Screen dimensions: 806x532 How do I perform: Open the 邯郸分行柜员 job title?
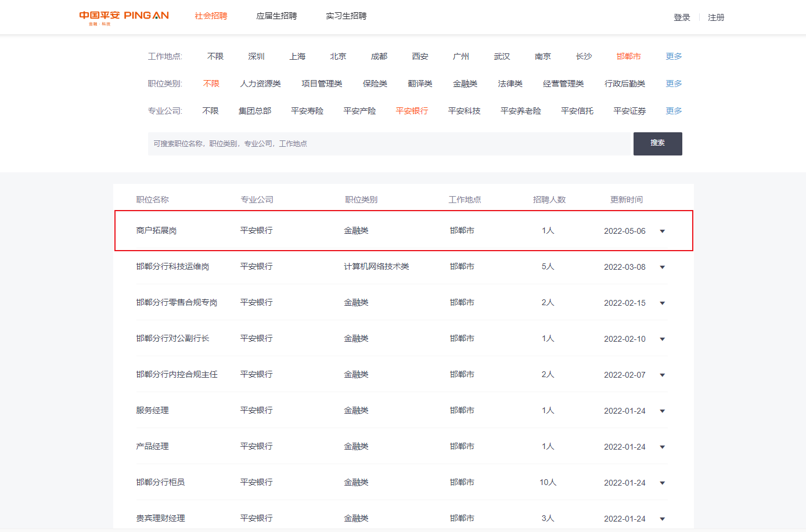pyautogui.click(x=160, y=482)
